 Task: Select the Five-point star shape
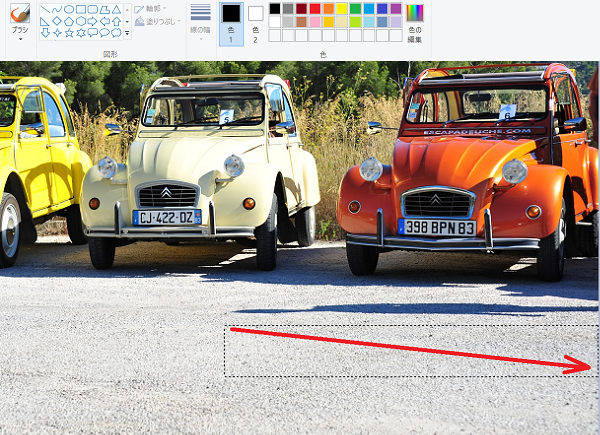click(68, 33)
